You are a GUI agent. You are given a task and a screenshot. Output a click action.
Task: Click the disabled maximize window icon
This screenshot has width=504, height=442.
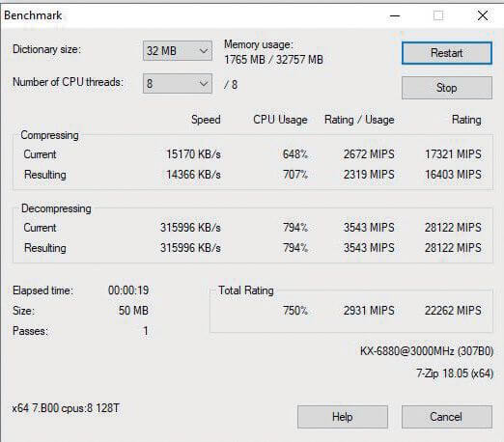point(438,15)
